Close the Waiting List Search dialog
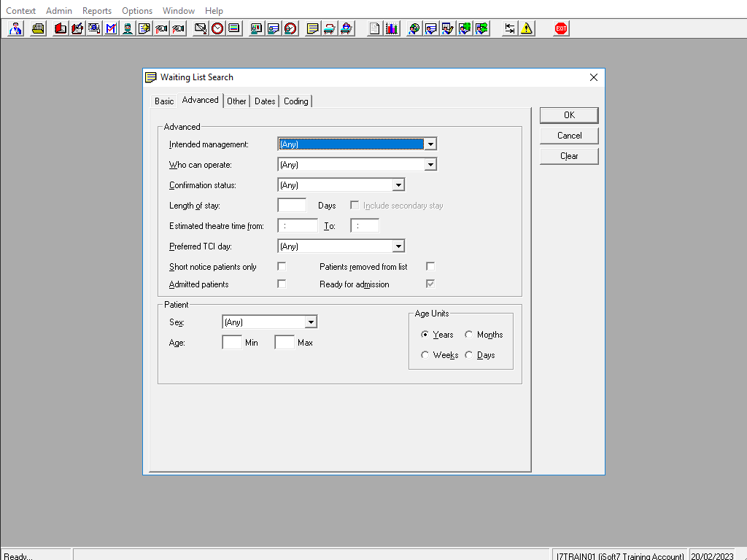This screenshot has width=747, height=560. pos(594,77)
